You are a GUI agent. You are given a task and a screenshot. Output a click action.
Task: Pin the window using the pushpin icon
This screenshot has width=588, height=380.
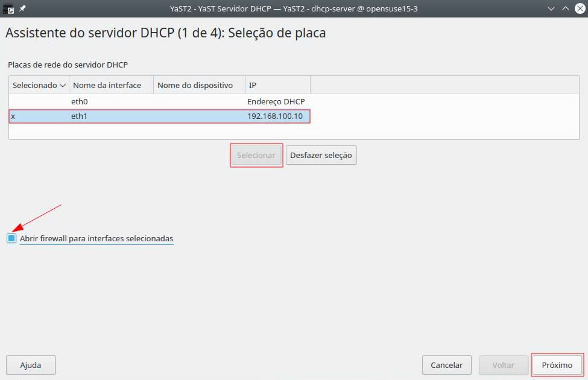click(x=23, y=8)
